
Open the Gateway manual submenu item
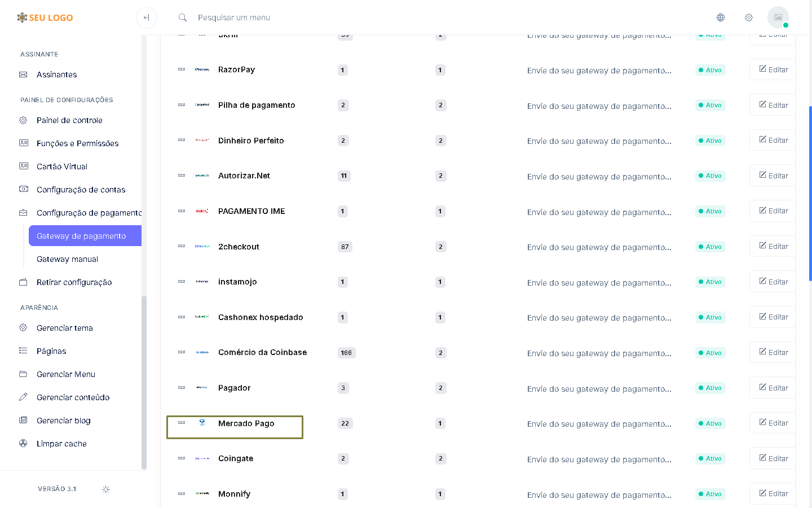(x=67, y=259)
